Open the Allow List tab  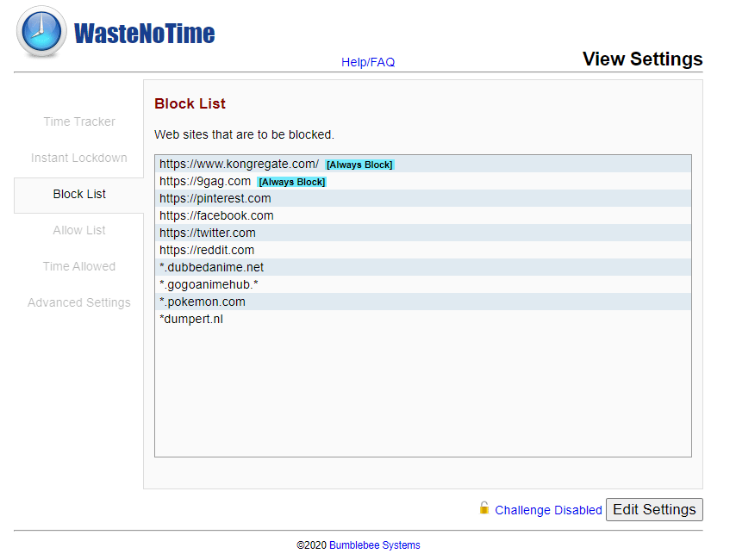click(79, 230)
